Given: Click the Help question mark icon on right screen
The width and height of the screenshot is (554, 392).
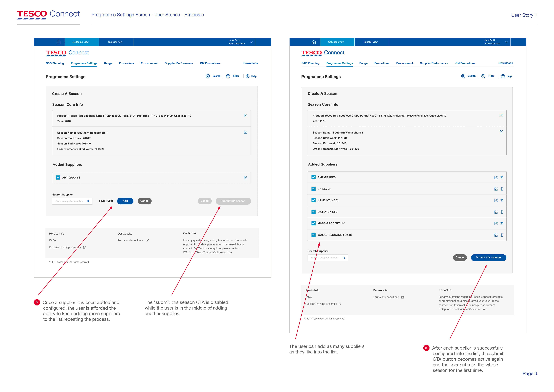Looking at the screenshot, I should 503,76.
